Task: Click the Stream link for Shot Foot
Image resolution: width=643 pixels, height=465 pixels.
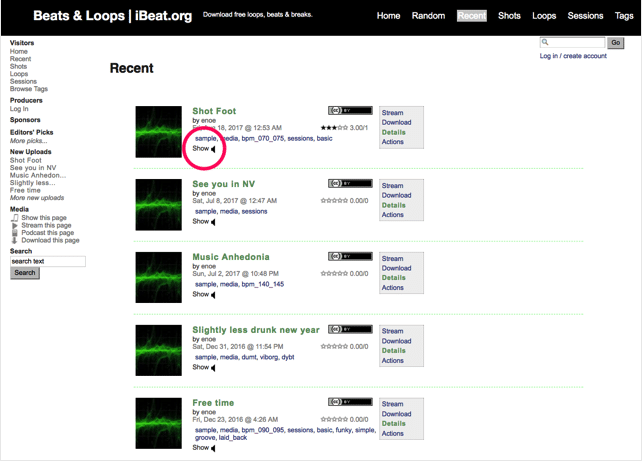Action: point(392,113)
